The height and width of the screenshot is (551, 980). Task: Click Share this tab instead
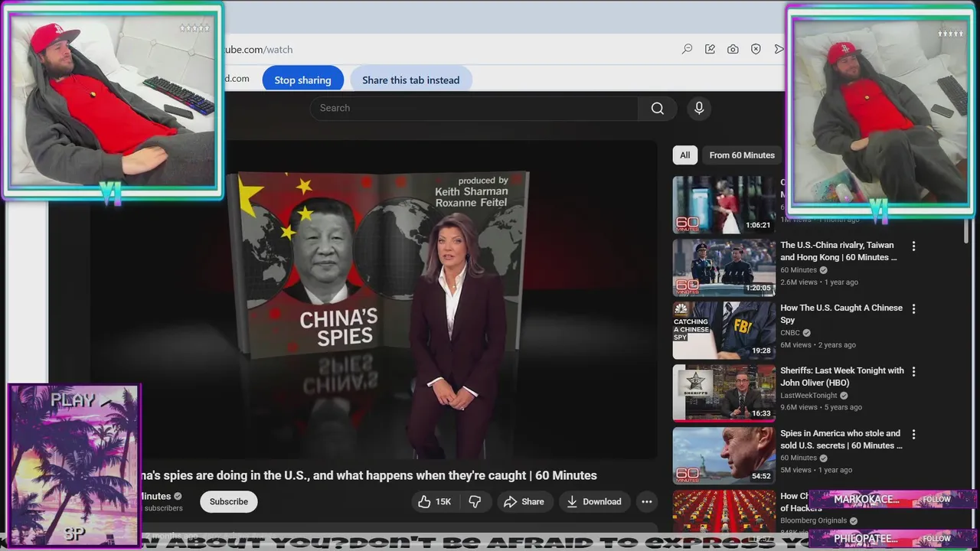[x=411, y=80]
